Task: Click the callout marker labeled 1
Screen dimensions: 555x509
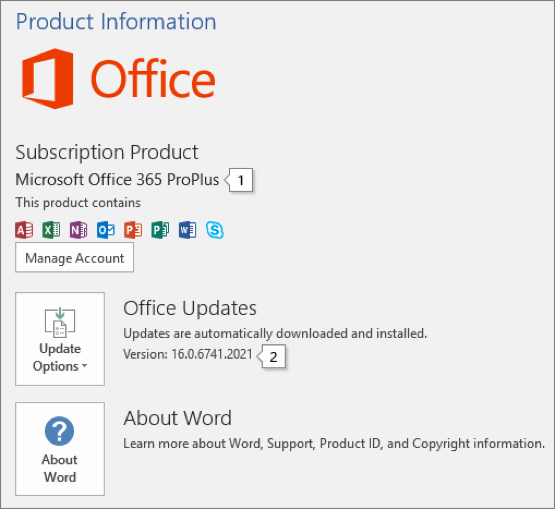Action: [x=239, y=180]
